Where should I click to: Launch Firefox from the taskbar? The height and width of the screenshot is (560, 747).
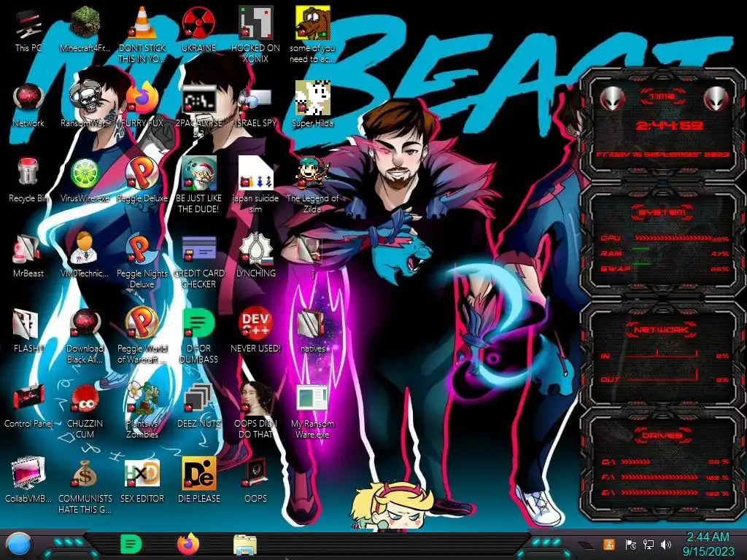pyautogui.click(x=188, y=544)
